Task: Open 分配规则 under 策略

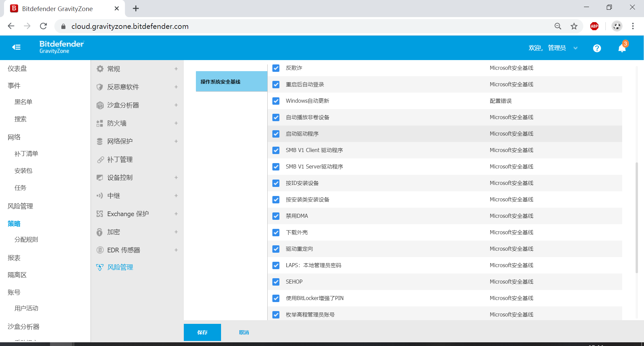Action: point(26,240)
